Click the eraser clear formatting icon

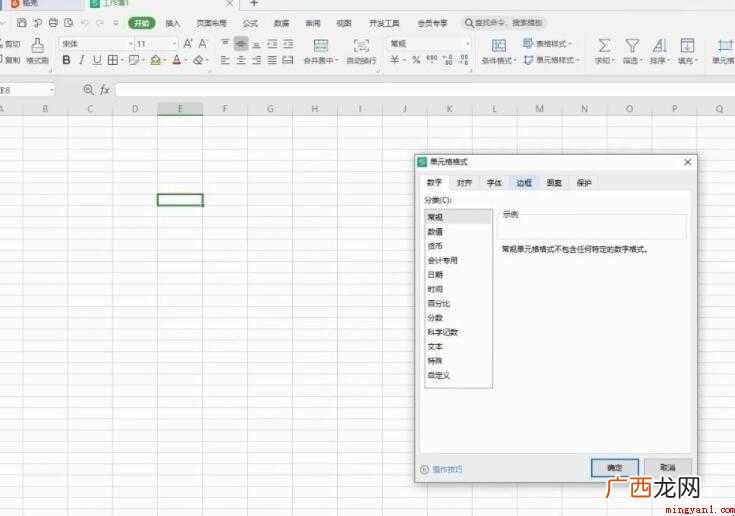click(x=198, y=60)
